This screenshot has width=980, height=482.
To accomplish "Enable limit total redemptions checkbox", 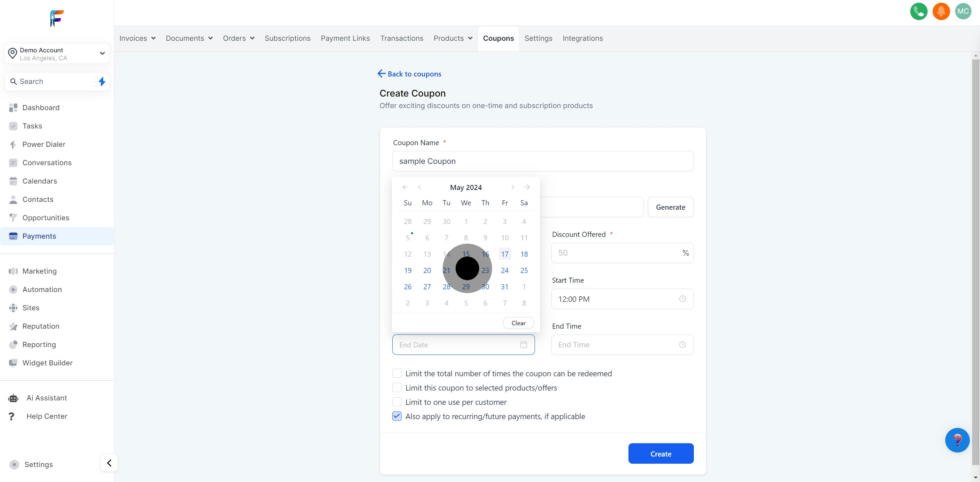I will (397, 373).
